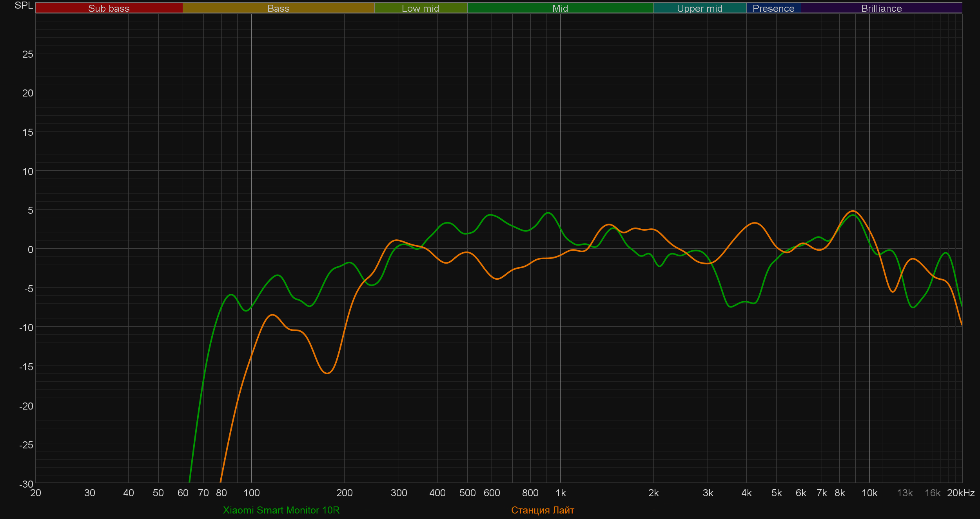Click the Brilliance band header
Image resolution: width=980 pixels, height=519 pixels.
point(881,8)
